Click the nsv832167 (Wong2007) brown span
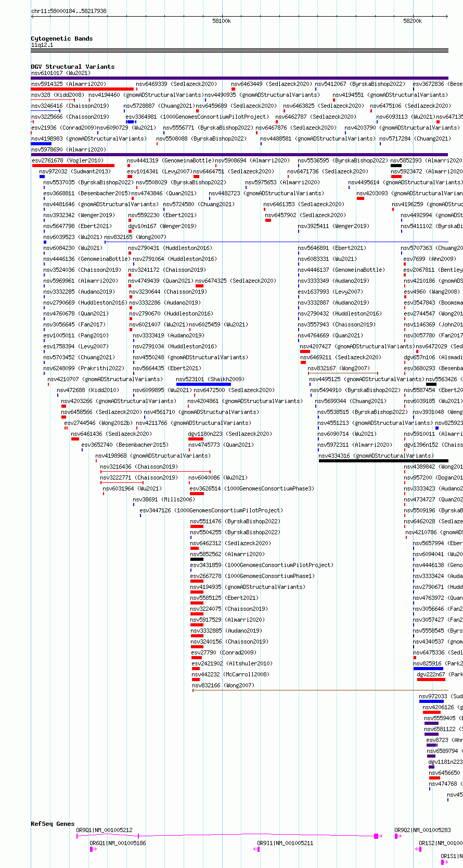The image size is (463, 868). click(x=343, y=373)
